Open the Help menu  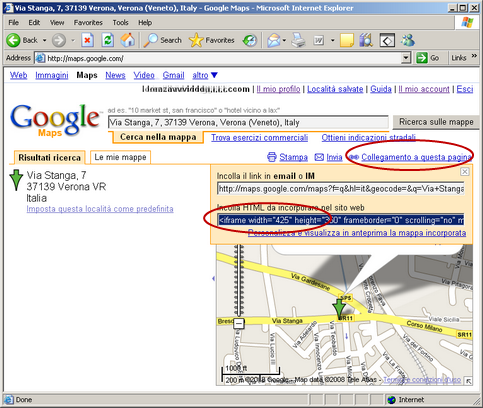145,22
